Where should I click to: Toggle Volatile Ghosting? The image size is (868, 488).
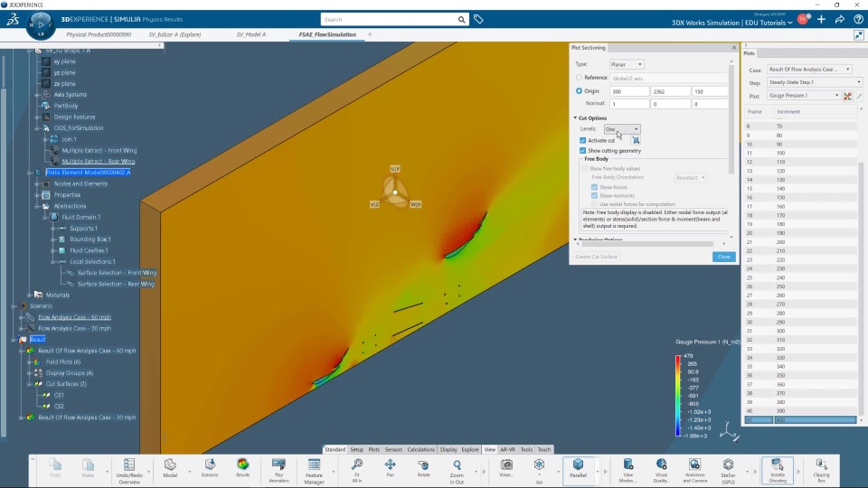(778, 471)
